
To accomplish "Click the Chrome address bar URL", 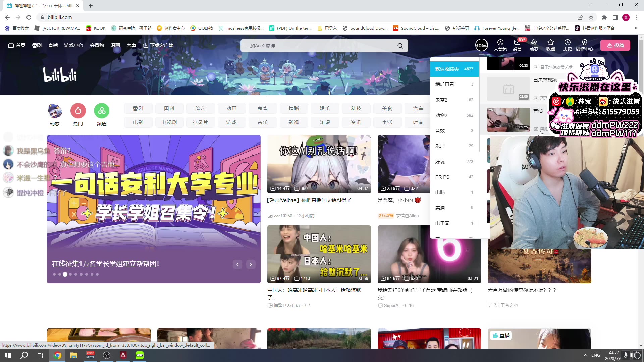I will tap(60, 17).
